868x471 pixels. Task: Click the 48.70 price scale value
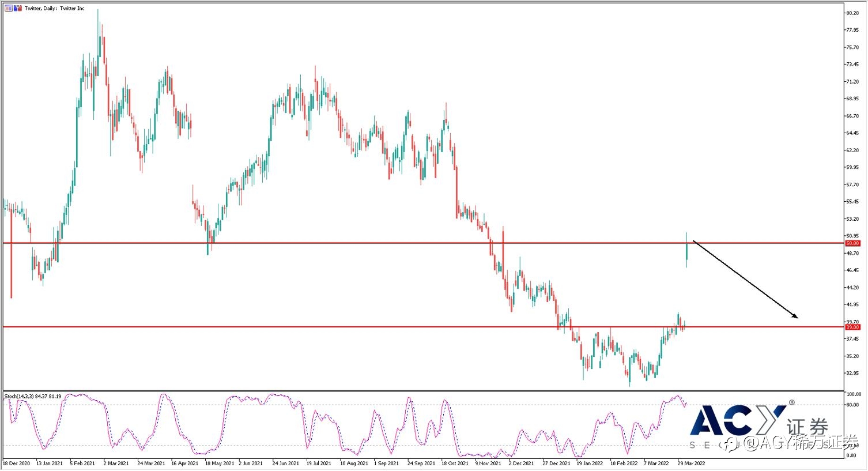tap(852, 253)
